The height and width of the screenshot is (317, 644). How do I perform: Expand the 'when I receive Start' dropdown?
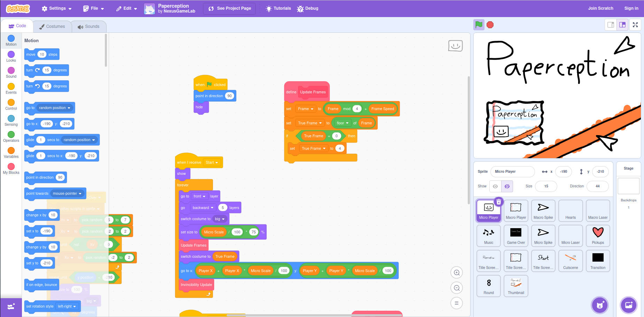(212, 163)
